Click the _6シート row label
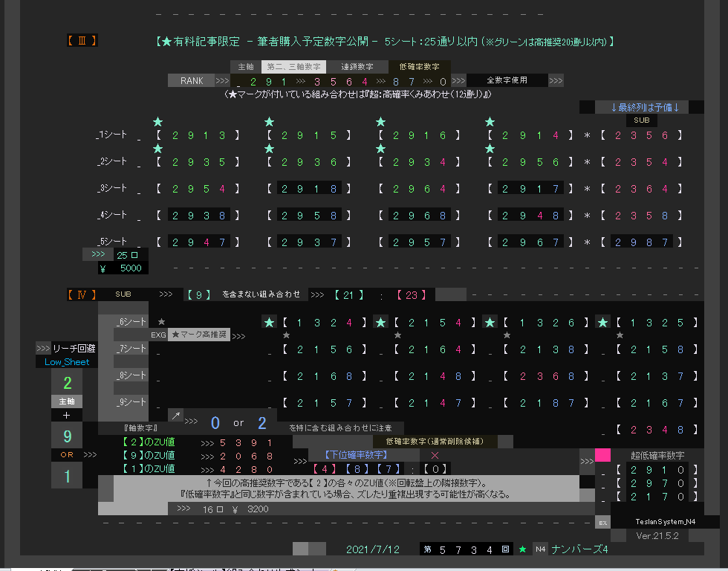728x571 pixels. (x=131, y=321)
